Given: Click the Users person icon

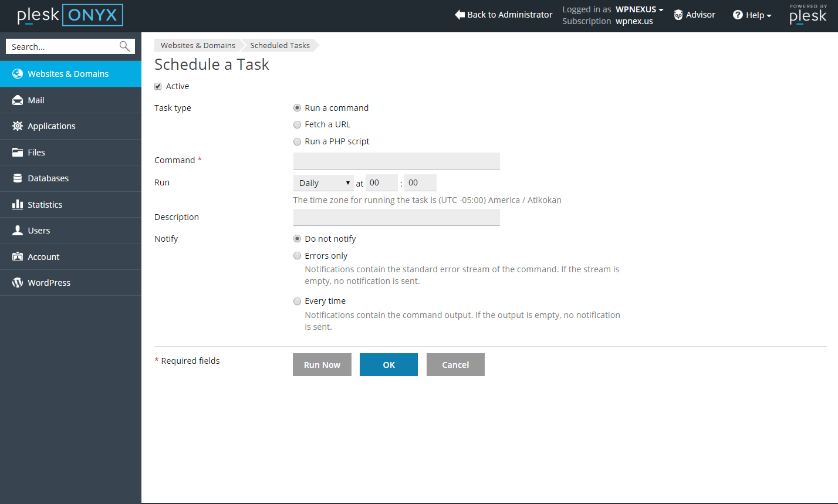Looking at the screenshot, I should click(x=18, y=231).
